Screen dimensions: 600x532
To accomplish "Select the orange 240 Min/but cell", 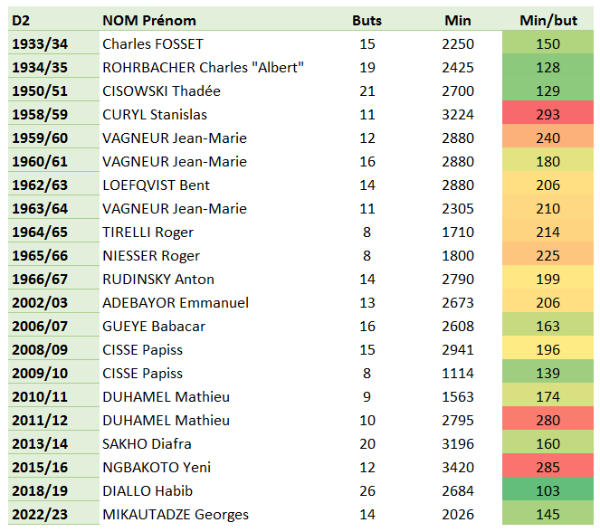I will point(548,138).
